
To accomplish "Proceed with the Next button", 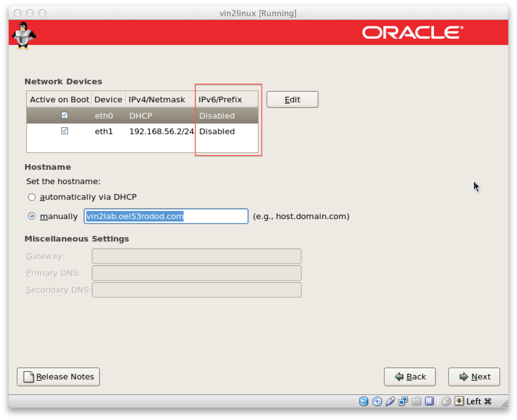I will (474, 377).
